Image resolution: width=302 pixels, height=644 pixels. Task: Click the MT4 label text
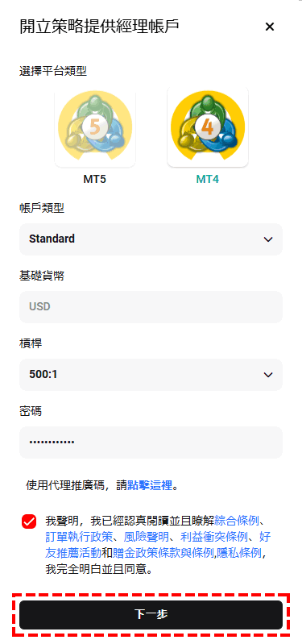[208, 180]
